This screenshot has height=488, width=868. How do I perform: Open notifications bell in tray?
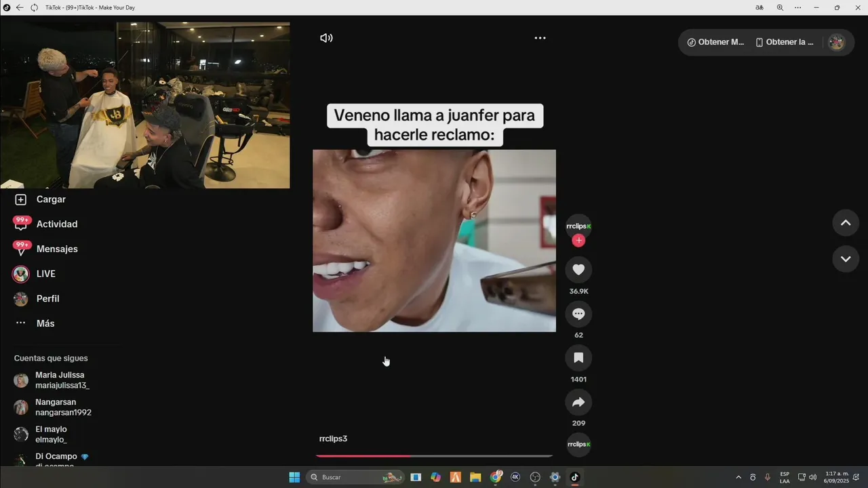(x=856, y=477)
